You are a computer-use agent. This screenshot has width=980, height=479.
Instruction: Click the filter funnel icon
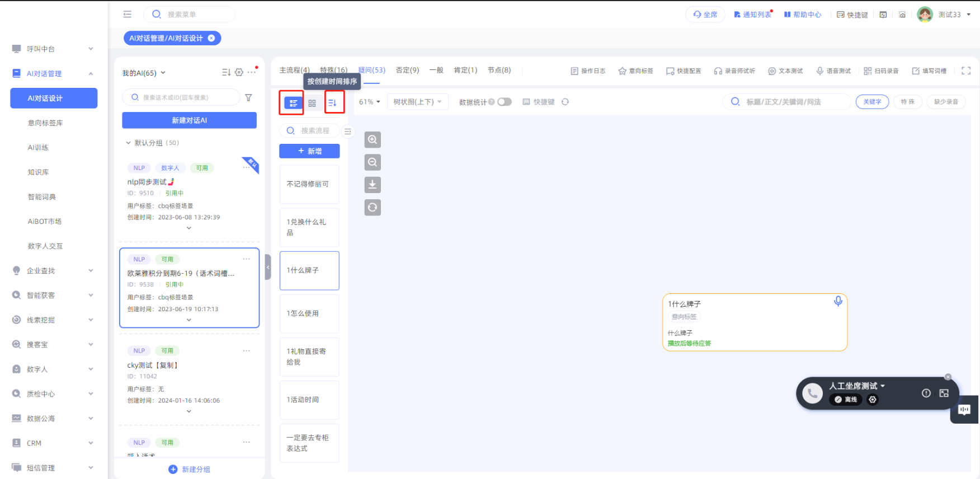[x=248, y=97]
